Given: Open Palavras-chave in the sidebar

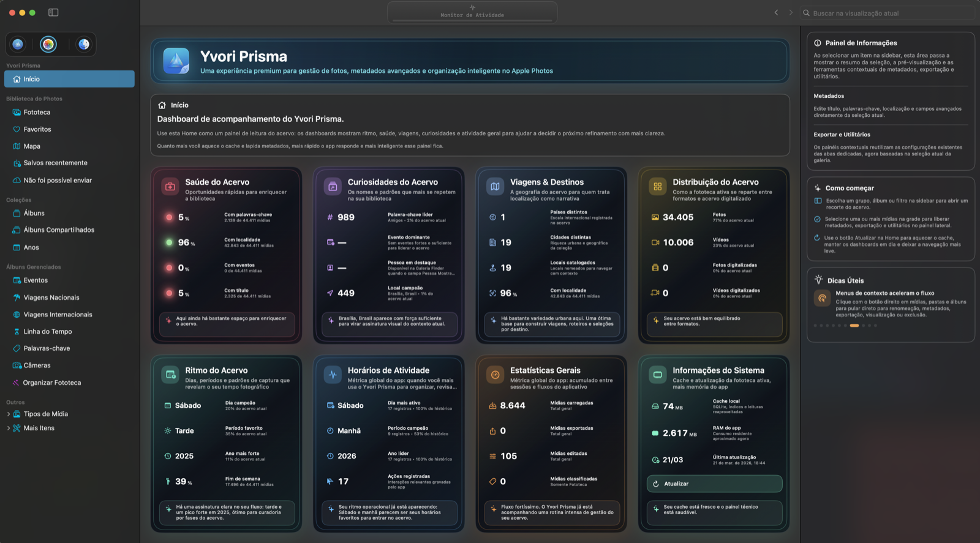Looking at the screenshot, I should tap(69, 348).
